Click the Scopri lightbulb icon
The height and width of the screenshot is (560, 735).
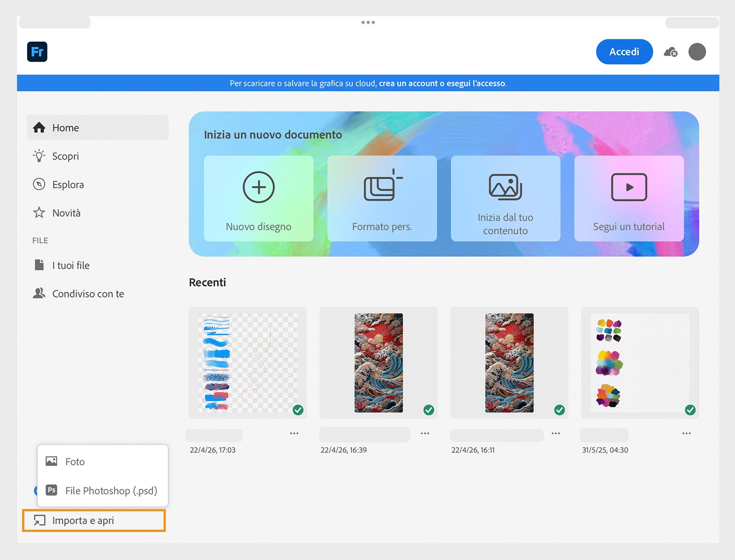point(39,156)
